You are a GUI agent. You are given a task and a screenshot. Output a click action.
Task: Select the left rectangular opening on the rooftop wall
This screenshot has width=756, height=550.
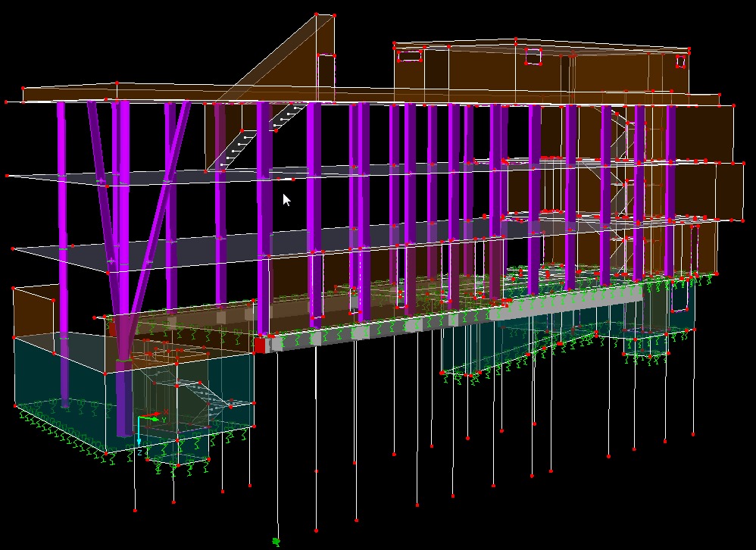coord(410,55)
